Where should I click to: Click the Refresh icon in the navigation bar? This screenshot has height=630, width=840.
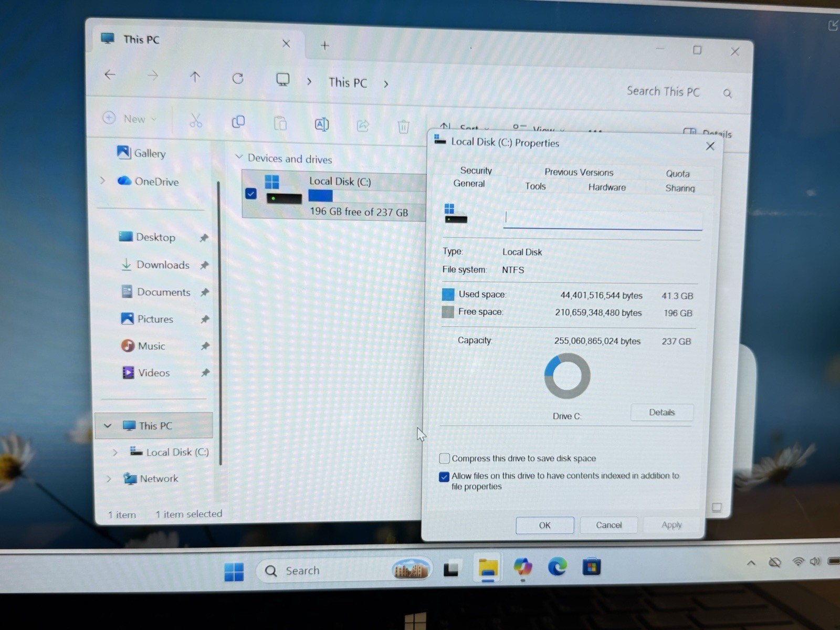[x=238, y=79]
